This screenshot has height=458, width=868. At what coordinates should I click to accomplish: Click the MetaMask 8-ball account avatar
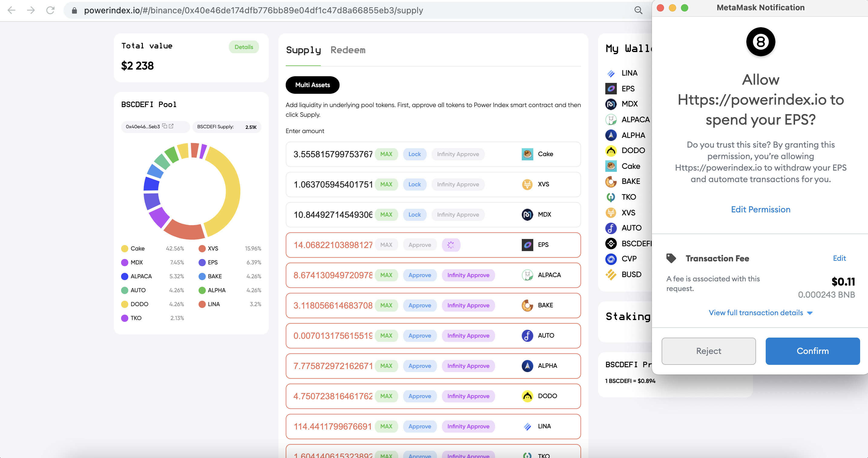pos(760,42)
